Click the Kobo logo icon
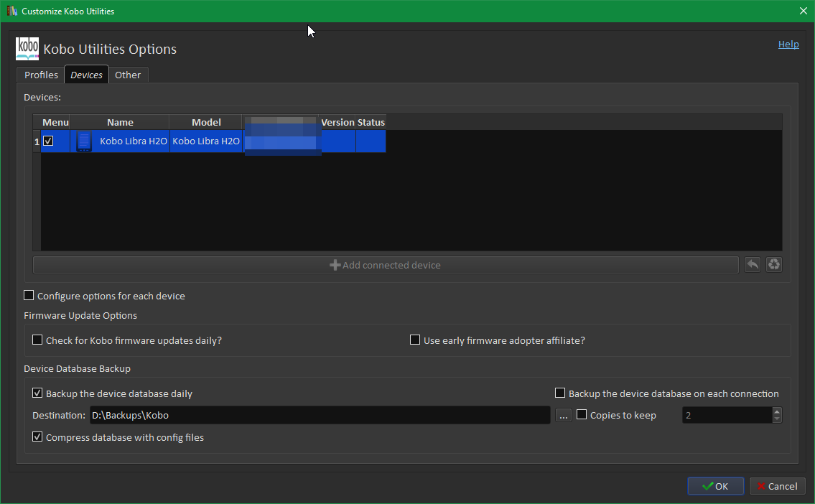815x504 pixels. pyautogui.click(x=27, y=49)
